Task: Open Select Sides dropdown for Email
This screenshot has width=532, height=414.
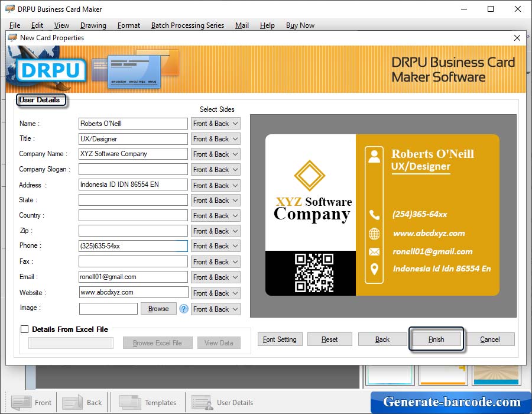Action: 216,277
